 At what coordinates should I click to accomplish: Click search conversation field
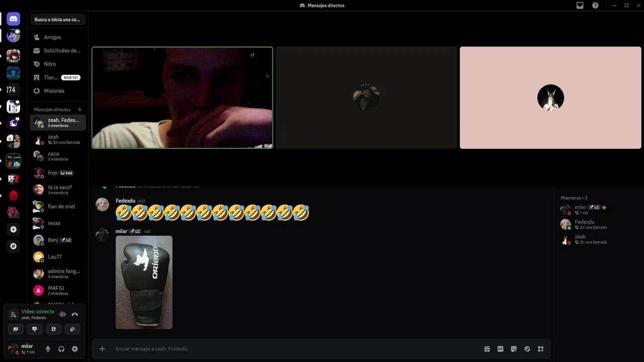(x=57, y=20)
